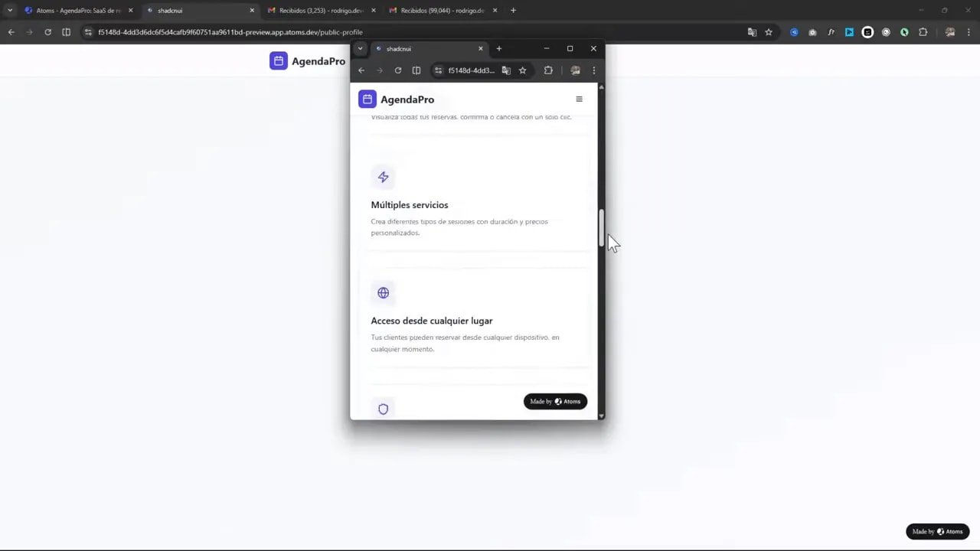Toggle split view icon in popup window toolbar
The image size is (980, 551).
pyautogui.click(x=416, y=70)
